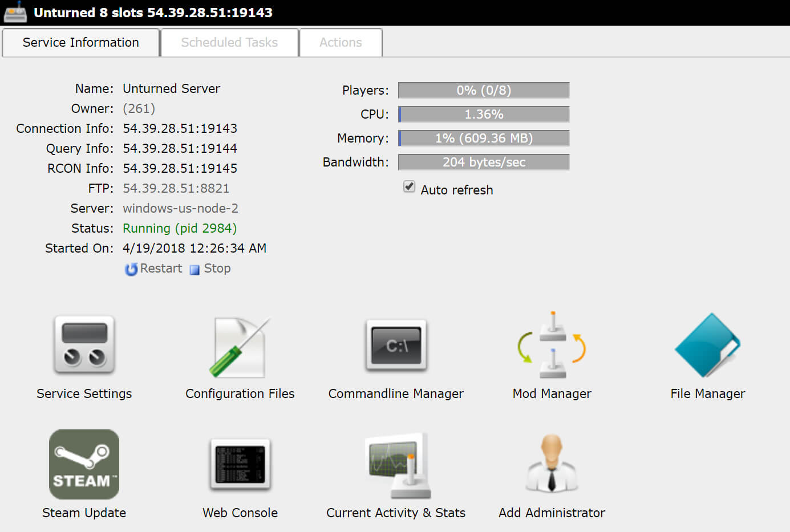
Task: Click the Memory usage bar 609.36 MB
Action: (x=484, y=138)
